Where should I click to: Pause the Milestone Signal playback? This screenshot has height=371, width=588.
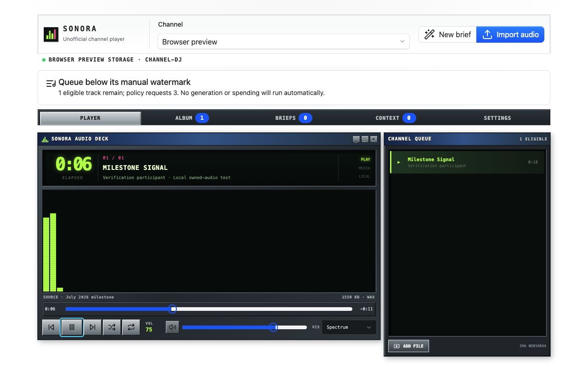coord(72,327)
